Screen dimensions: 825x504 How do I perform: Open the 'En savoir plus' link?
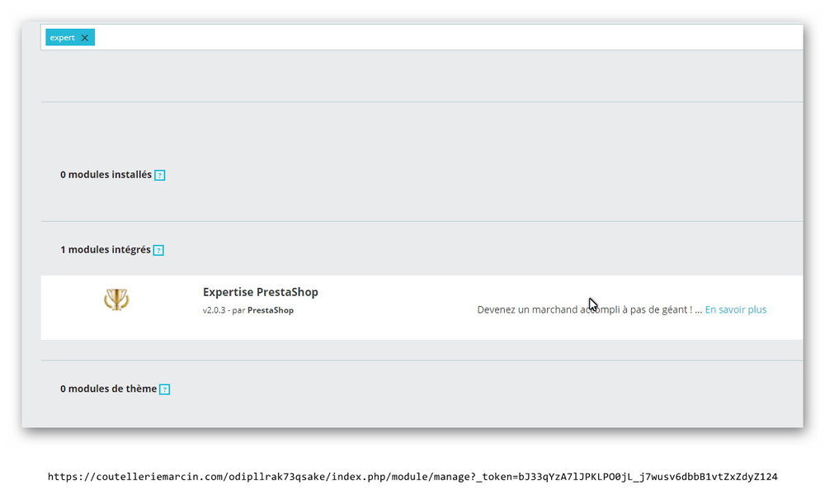(x=736, y=310)
